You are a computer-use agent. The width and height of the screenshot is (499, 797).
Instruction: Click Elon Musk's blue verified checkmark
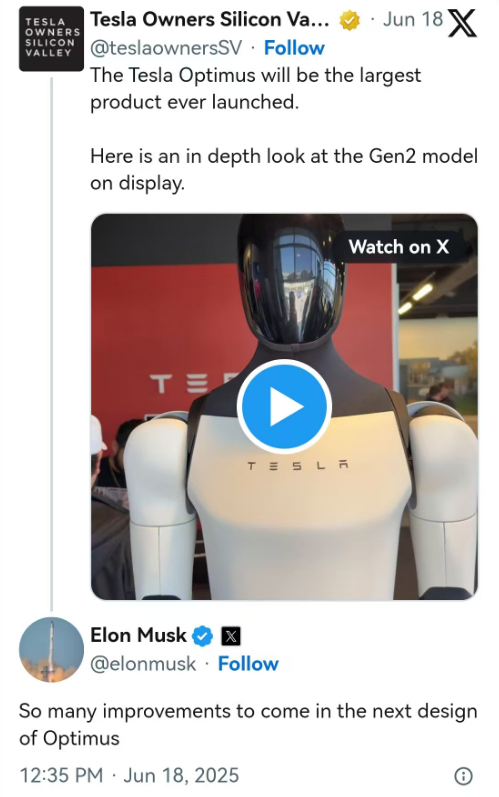tap(202, 635)
